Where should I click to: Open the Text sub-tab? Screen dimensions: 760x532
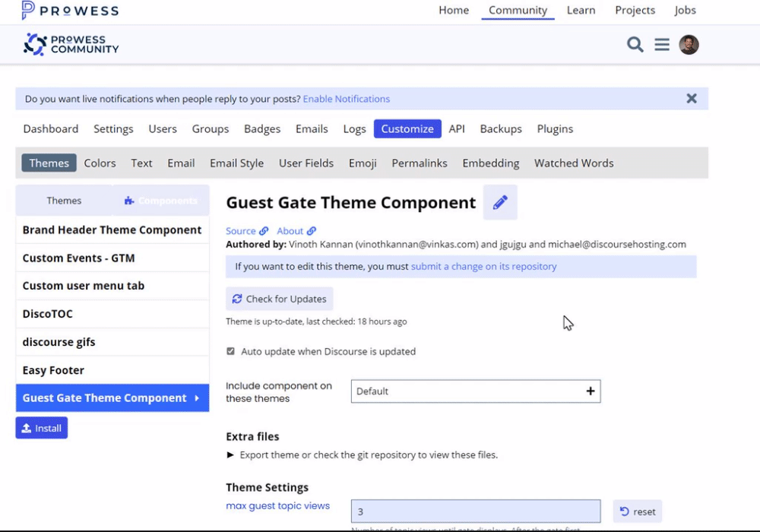coord(141,163)
